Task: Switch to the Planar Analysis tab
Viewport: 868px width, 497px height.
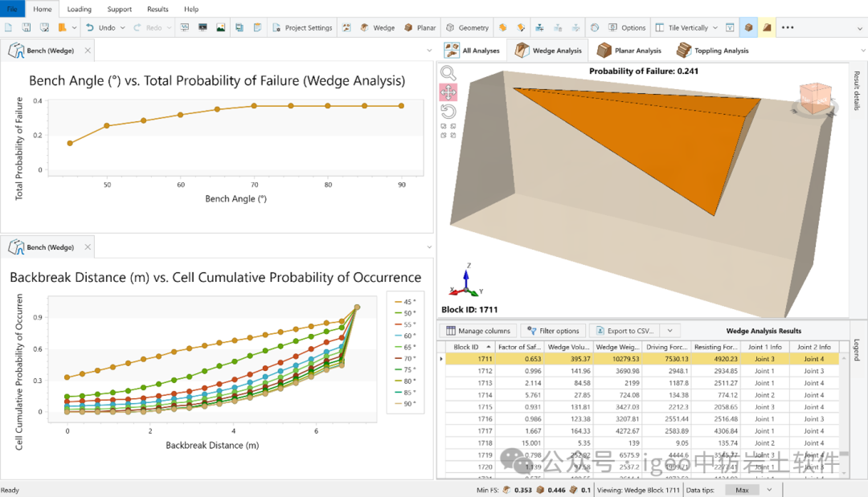Action: tap(629, 51)
